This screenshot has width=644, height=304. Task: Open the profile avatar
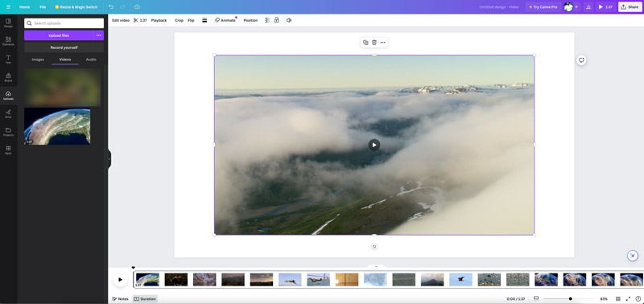568,7
